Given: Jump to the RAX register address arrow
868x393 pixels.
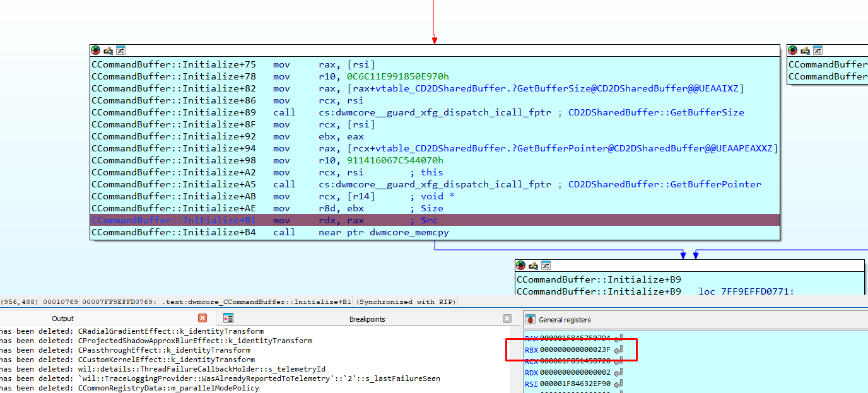Looking at the screenshot, I should click(618, 339).
